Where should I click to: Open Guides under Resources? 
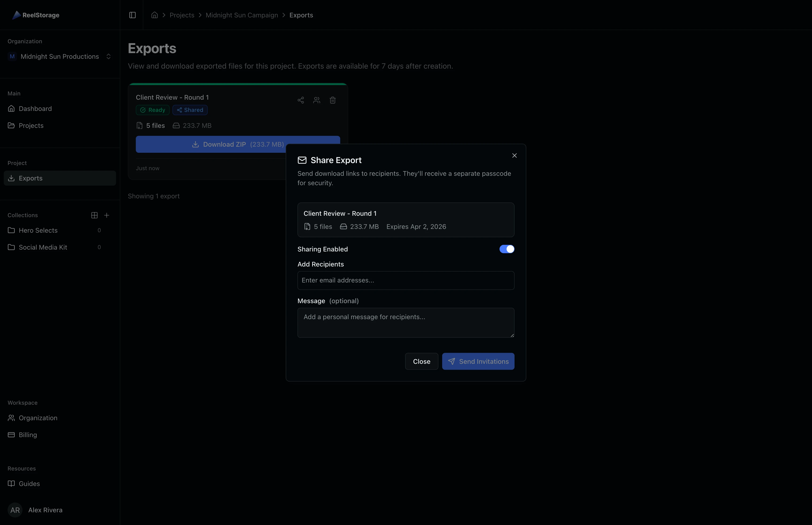[29, 484]
